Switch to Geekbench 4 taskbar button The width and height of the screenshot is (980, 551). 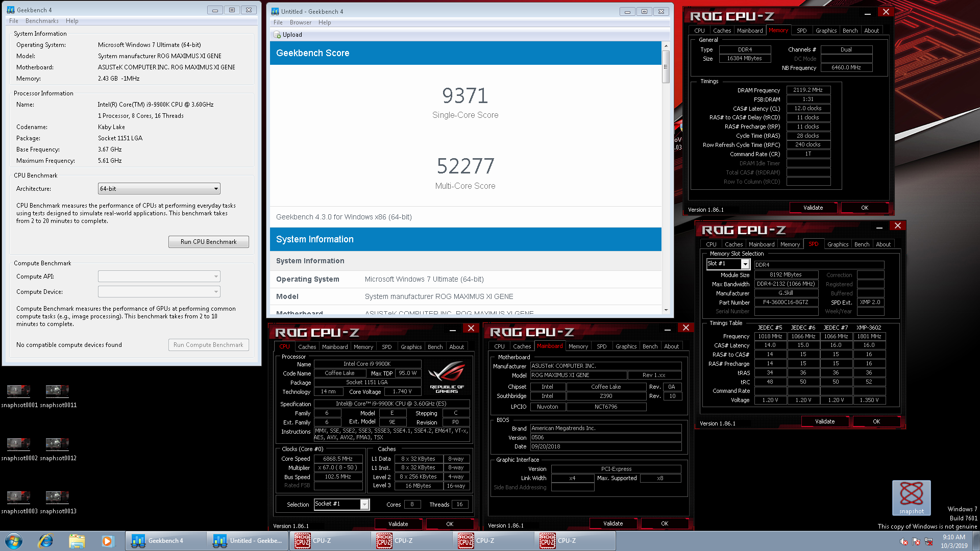pos(166,541)
